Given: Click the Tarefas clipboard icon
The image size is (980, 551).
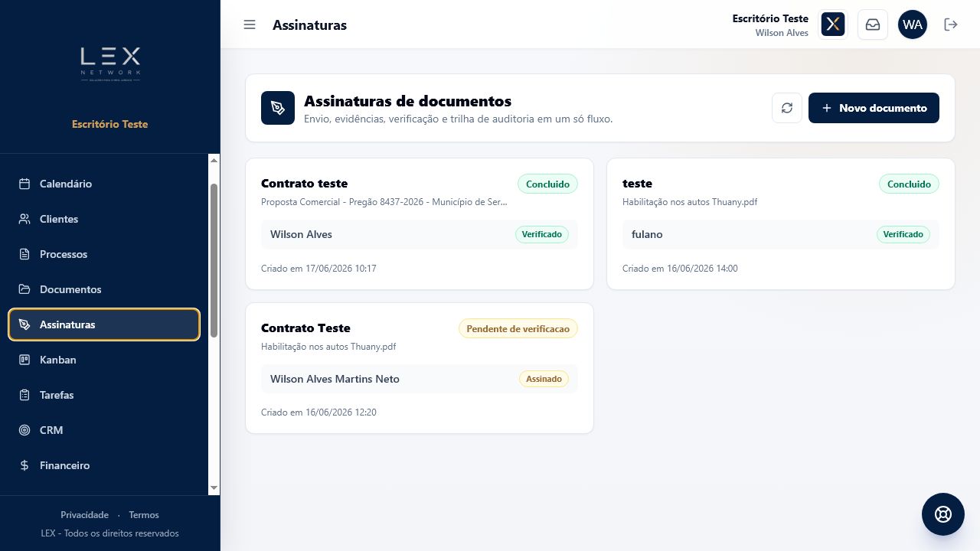Looking at the screenshot, I should coord(24,395).
